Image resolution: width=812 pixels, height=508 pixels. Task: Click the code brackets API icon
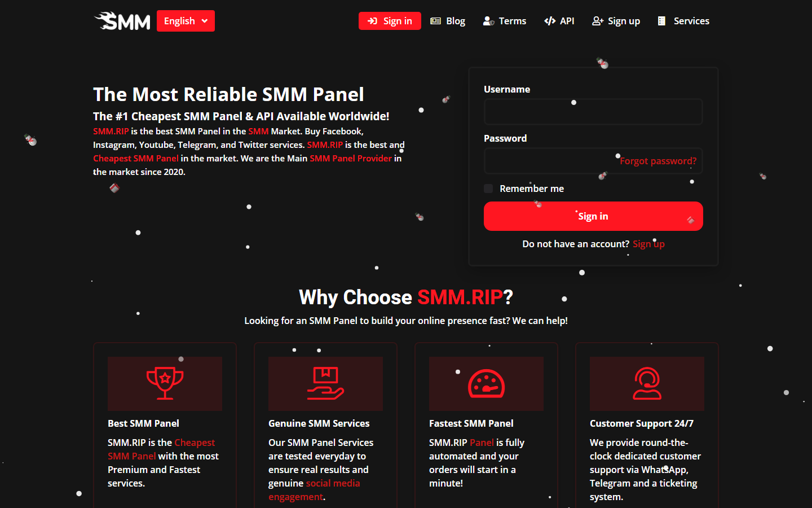click(550, 21)
